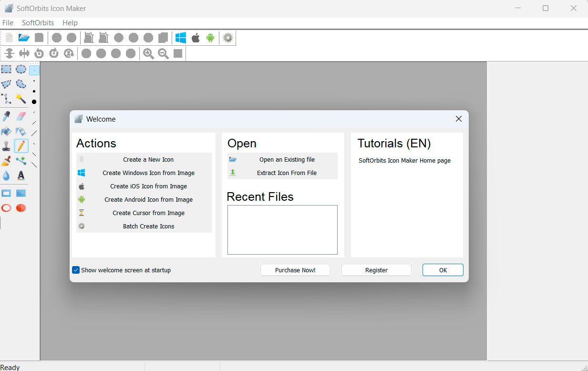Image resolution: width=588 pixels, height=371 pixels.
Task: Click Create iOS Icon from Image
Action: click(148, 186)
